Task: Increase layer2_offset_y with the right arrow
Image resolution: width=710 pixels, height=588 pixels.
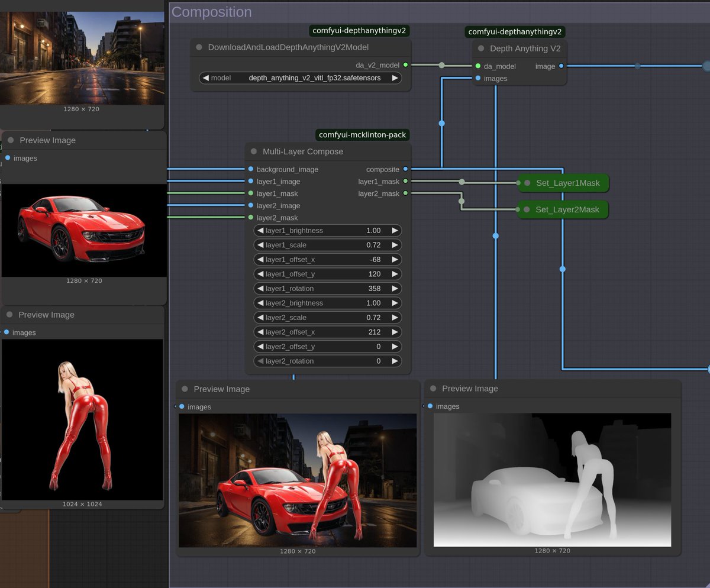Action: pyautogui.click(x=395, y=347)
